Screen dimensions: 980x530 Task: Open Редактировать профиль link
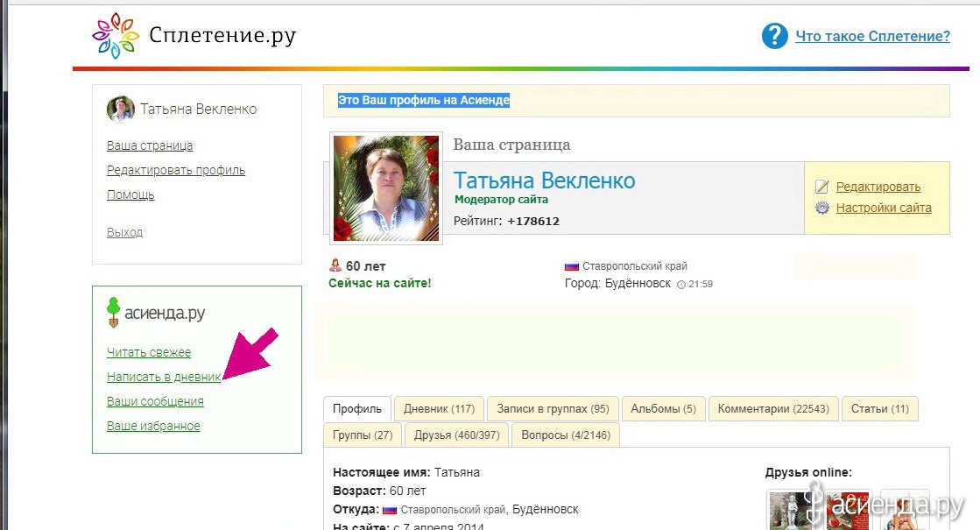[176, 170]
